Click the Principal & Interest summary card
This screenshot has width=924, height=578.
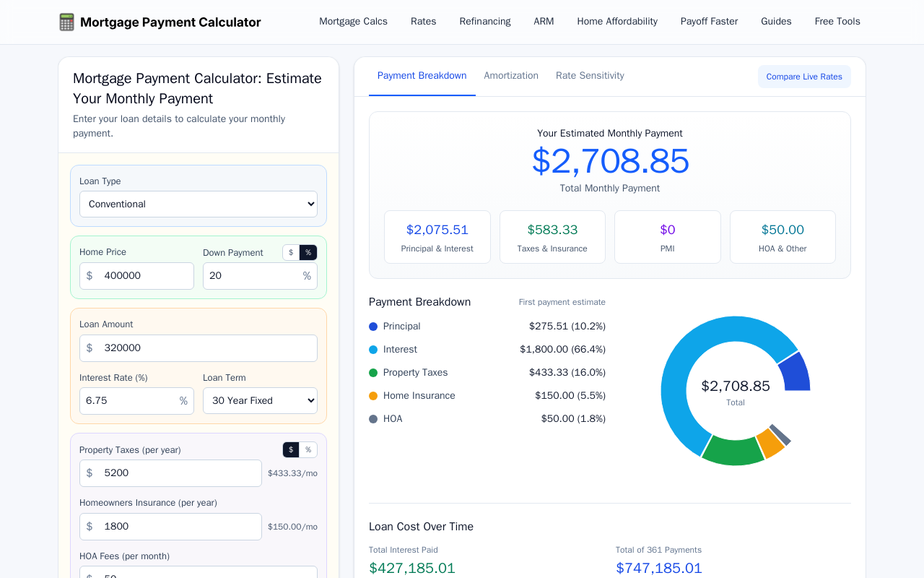point(437,237)
